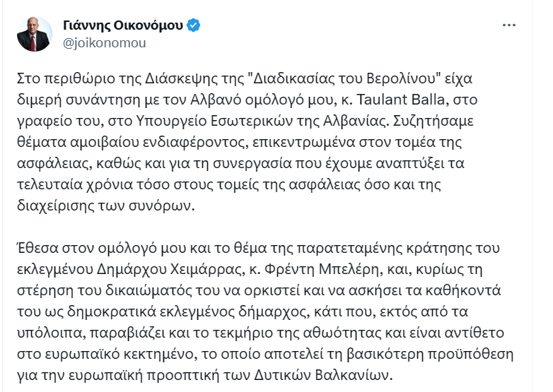Click the opening words Στο περιθώριο

tap(66, 78)
